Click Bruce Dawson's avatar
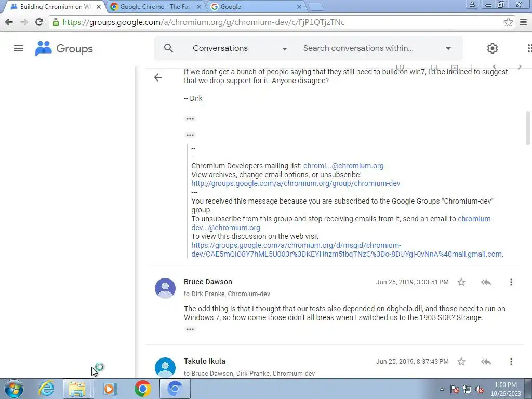 [165, 288]
